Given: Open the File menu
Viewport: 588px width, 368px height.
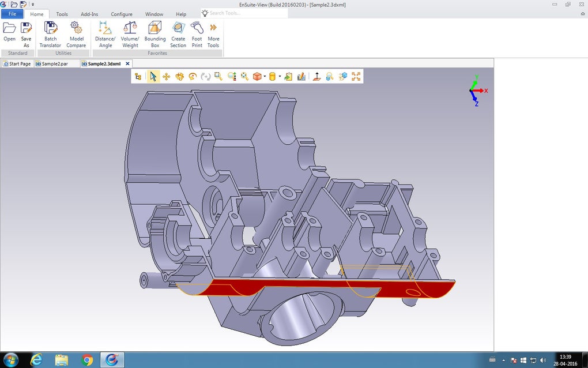Looking at the screenshot, I should pos(12,14).
